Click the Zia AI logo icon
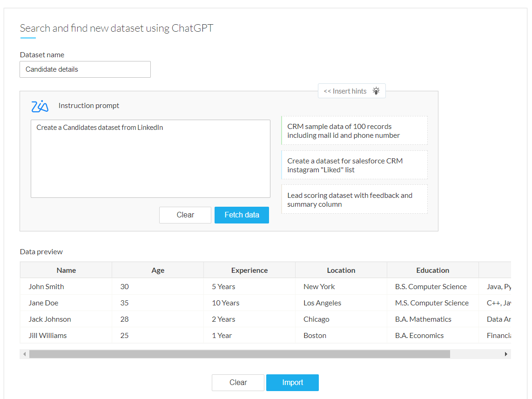This screenshot has height=399, width=532. (40, 106)
